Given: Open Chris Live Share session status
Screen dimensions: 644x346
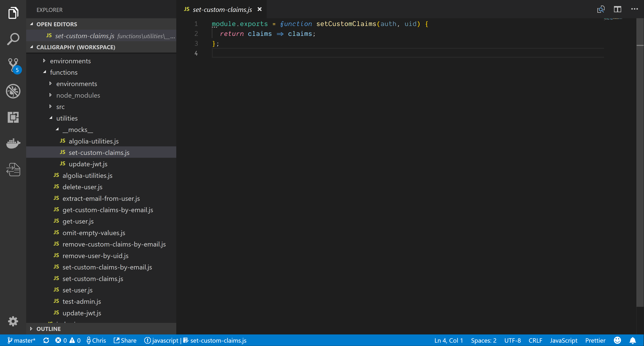Looking at the screenshot, I should pos(96,340).
